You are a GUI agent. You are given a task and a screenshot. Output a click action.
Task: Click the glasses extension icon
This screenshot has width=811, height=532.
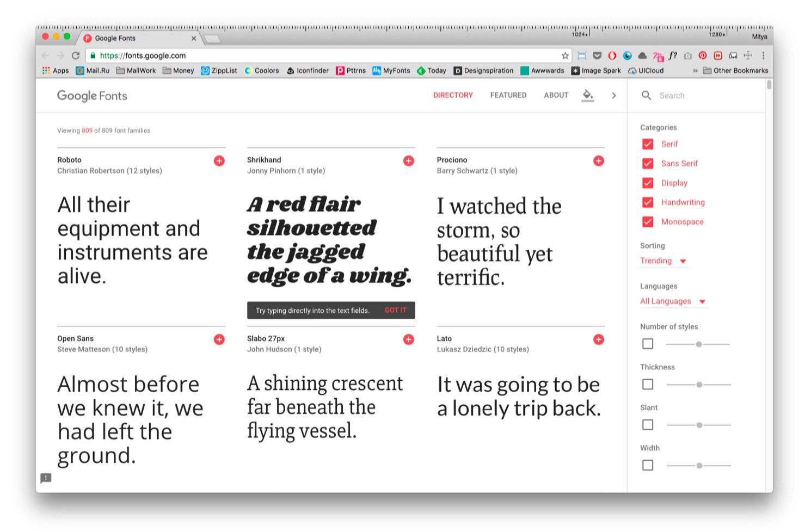click(733, 55)
